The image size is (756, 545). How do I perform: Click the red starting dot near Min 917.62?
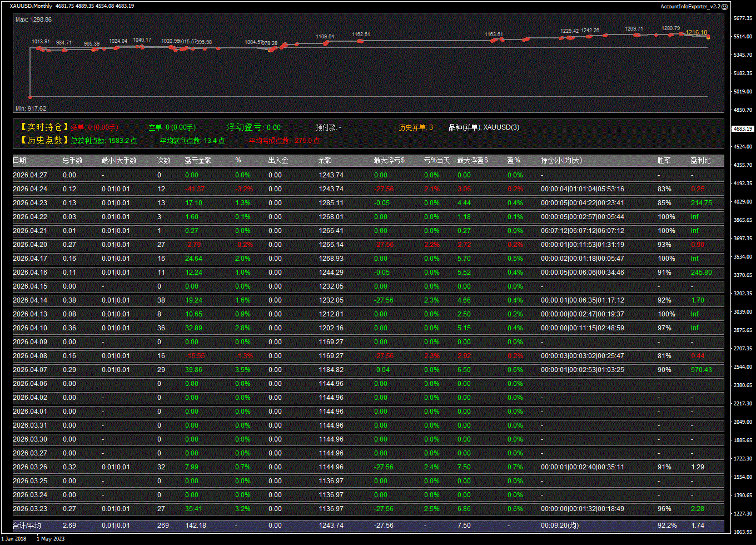pyautogui.click(x=30, y=97)
